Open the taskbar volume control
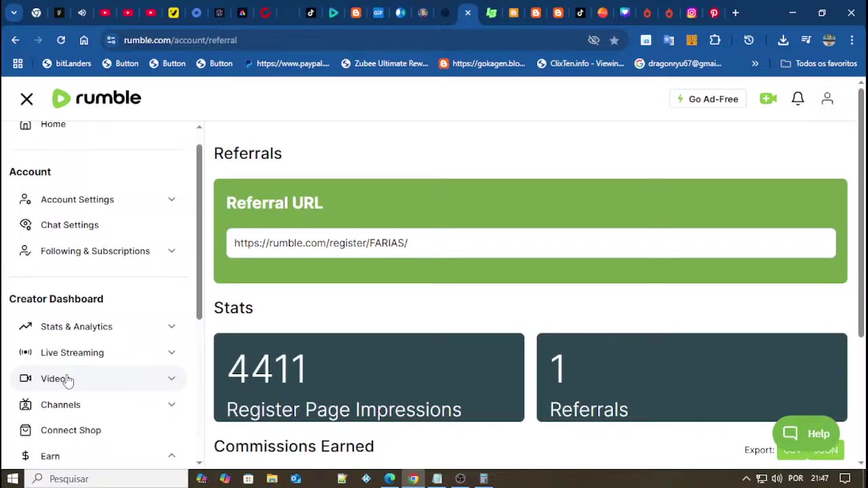Image resolution: width=868 pixels, height=488 pixels. [776, 479]
